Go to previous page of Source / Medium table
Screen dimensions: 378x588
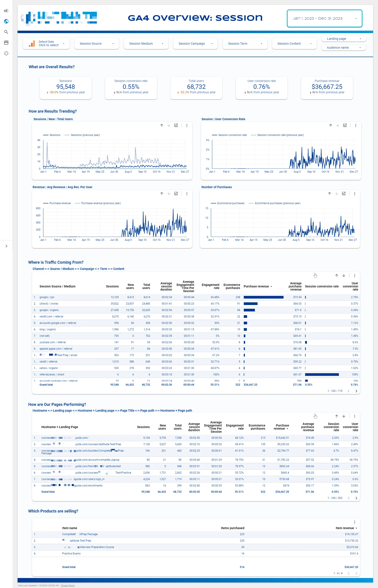point(348,391)
